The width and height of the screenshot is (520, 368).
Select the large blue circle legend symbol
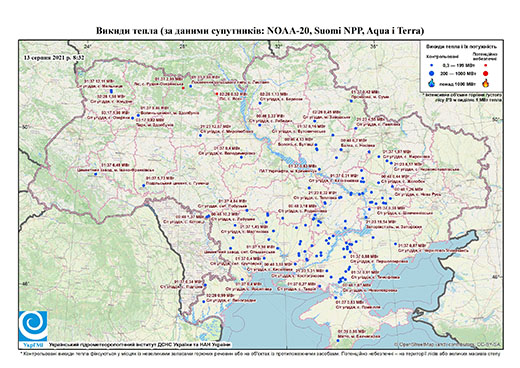pos(432,73)
